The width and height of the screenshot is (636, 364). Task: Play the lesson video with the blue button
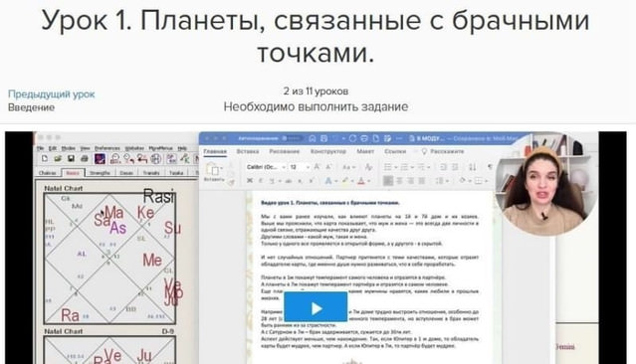pos(316,307)
